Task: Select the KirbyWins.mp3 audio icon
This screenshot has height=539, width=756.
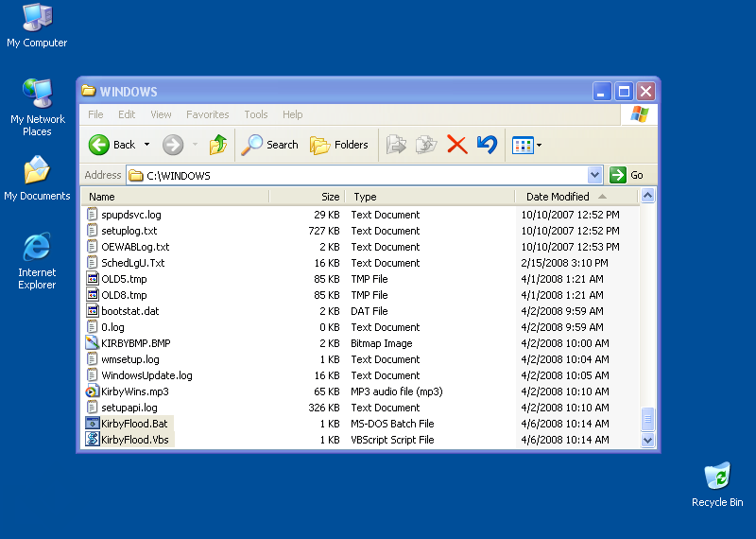Action: click(92, 391)
